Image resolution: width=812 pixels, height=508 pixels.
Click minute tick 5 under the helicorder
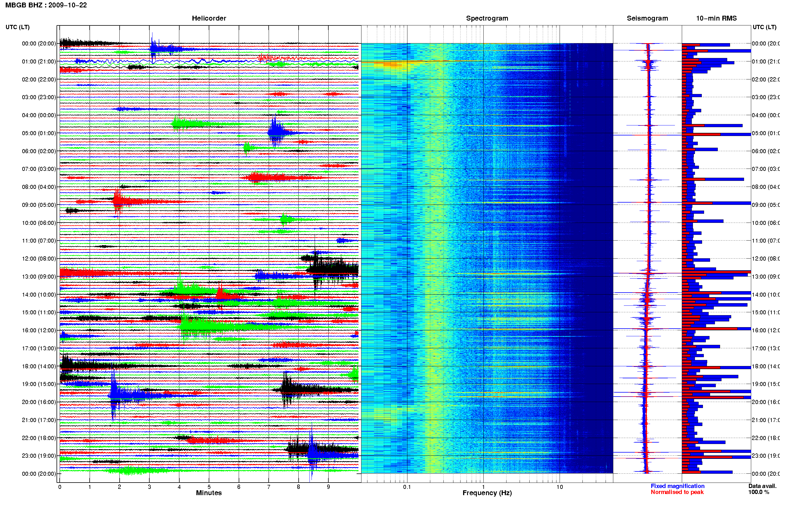(209, 487)
